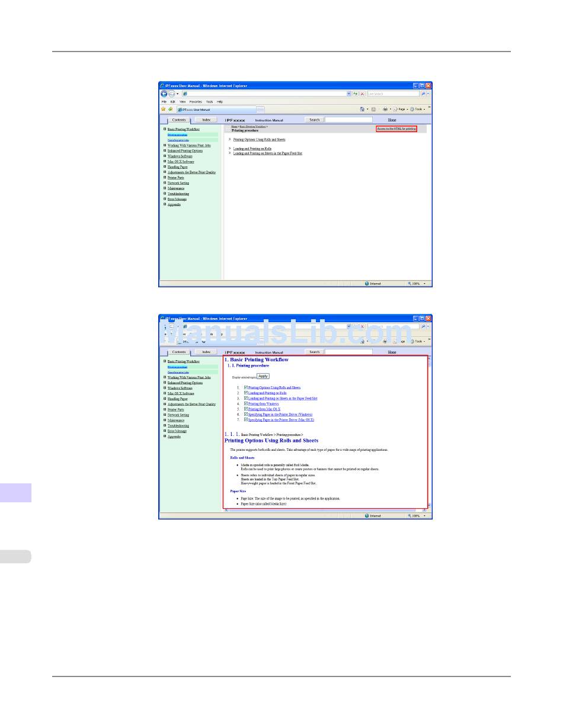Open the Help menu in the first browser window

coord(220,101)
